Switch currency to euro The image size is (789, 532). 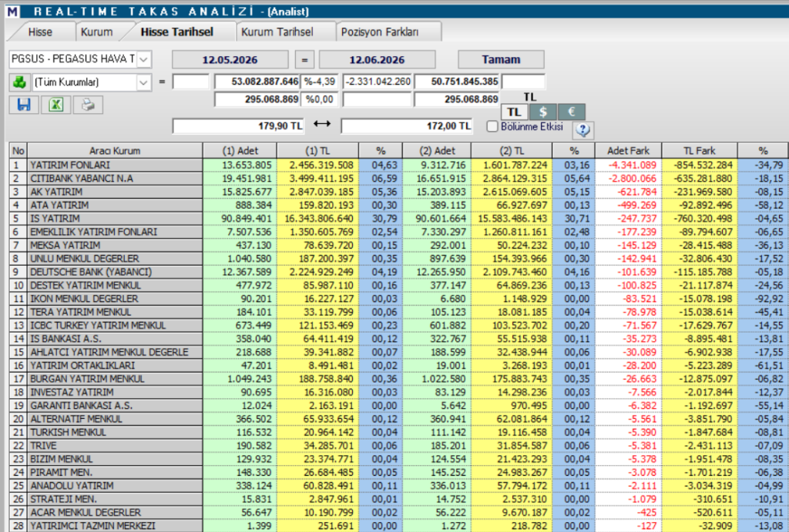click(572, 112)
